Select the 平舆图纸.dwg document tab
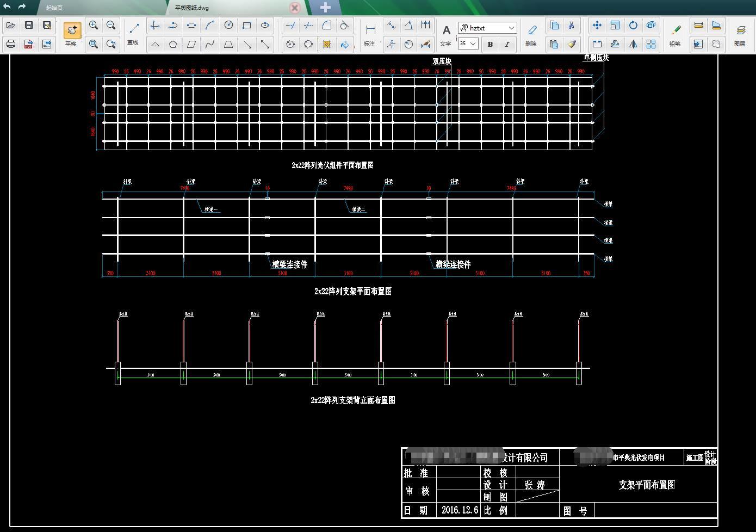 (191, 8)
